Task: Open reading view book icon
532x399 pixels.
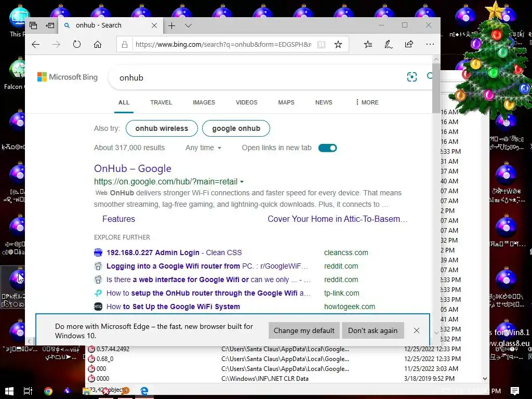Action: point(321,45)
